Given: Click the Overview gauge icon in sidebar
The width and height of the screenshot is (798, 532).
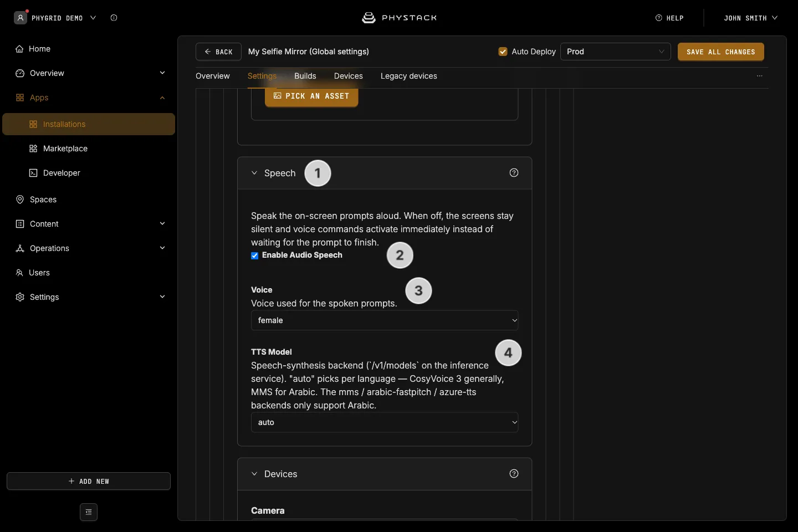Looking at the screenshot, I should [20, 73].
